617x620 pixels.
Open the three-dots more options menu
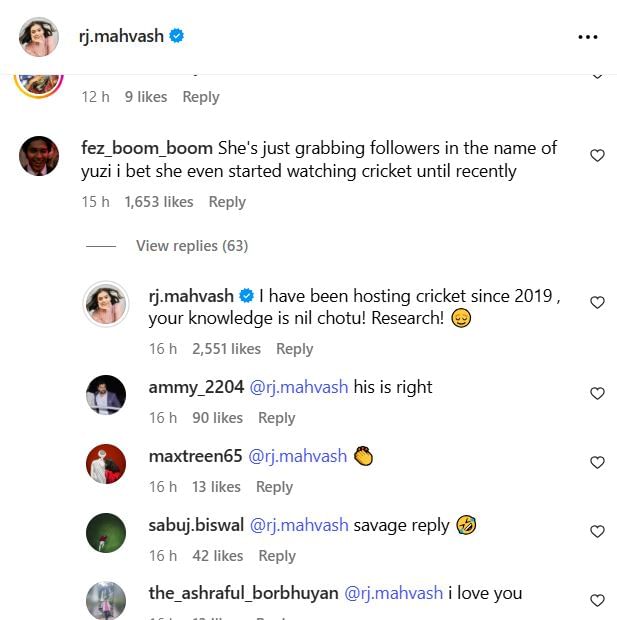pos(587,37)
